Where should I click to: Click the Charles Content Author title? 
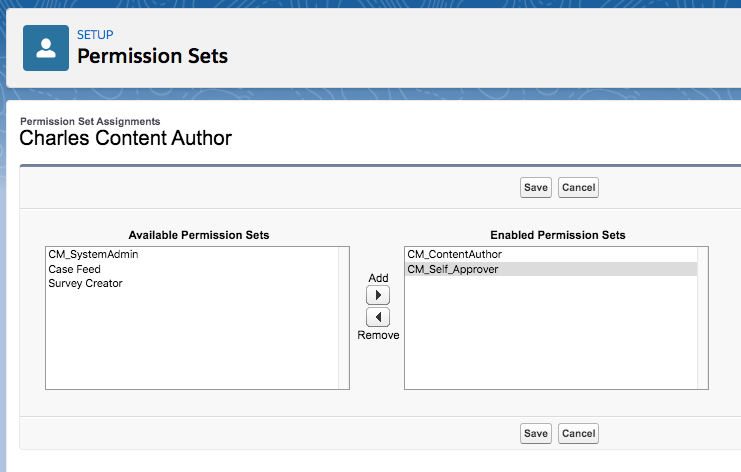point(126,138)
